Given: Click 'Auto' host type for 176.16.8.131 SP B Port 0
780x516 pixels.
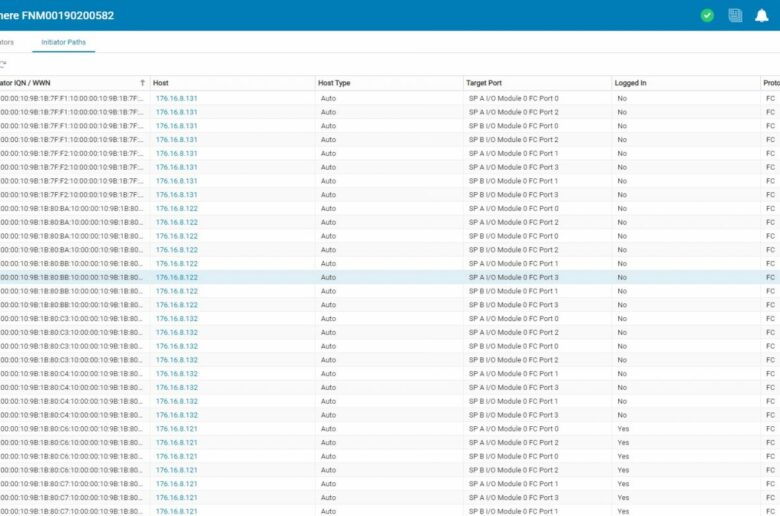Looking at the screenshot, I should click(328, 126).
